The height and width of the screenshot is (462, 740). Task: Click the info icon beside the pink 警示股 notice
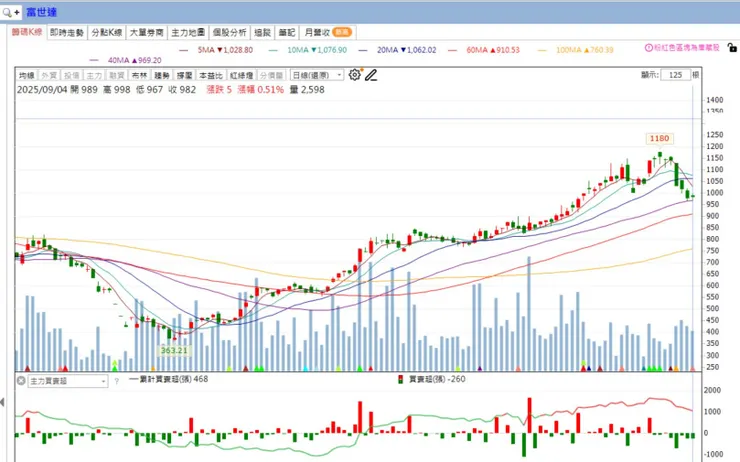point(648,48)
